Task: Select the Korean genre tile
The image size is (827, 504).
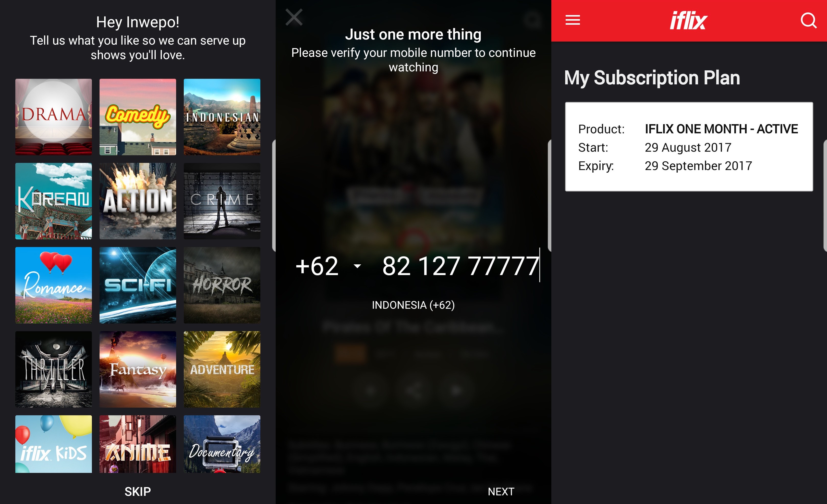Action: (54, 201)
